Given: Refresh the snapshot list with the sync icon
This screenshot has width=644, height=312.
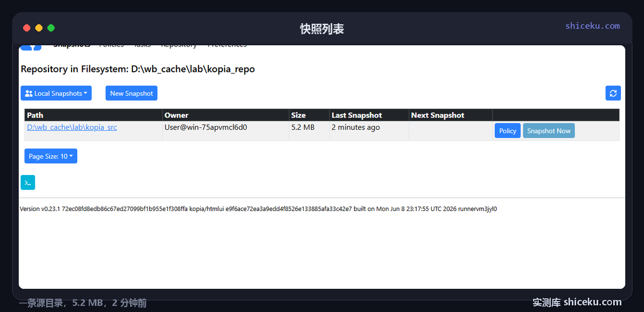Looking at the screenshot, I should click(613, 93).
